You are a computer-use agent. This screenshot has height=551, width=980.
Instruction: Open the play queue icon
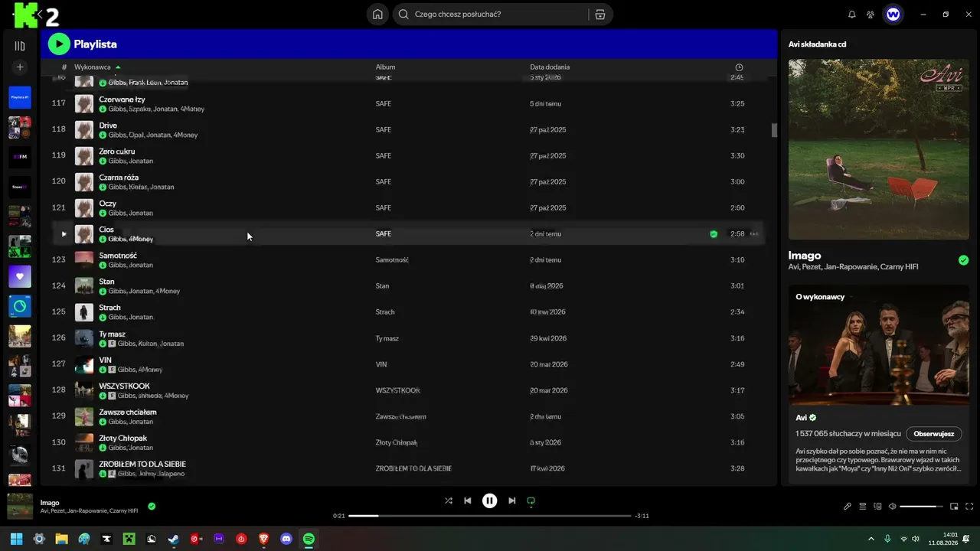[863, 506]
